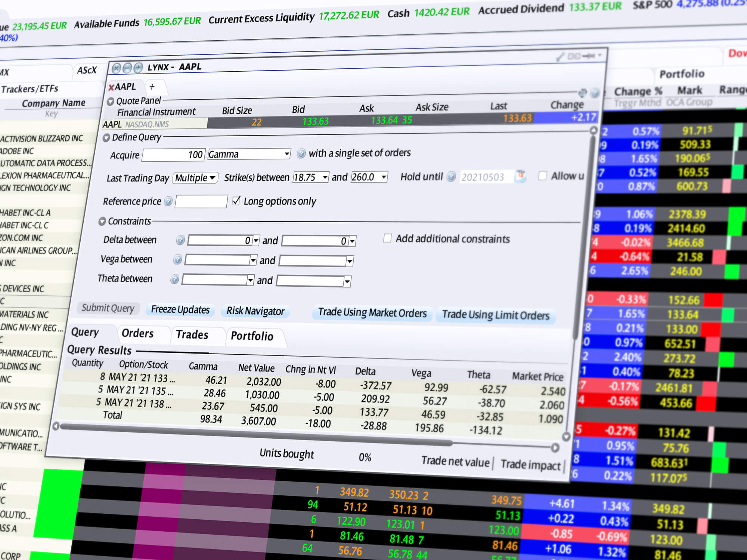The width and height of the screenshot is (747, 560).
Task: Click the left scroll arrow under Query Results
Action: pyautogui.click(x=56, y=426)
